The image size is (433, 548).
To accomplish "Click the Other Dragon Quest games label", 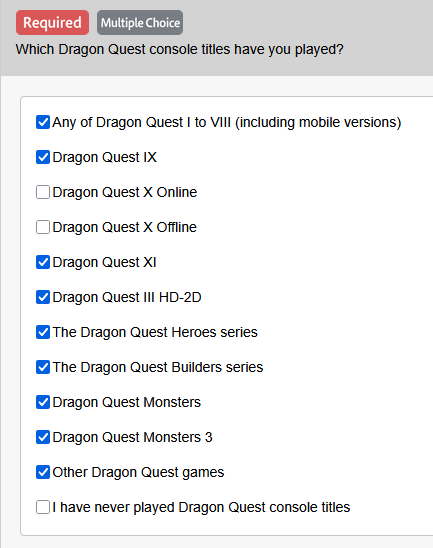I will [x=138, y=473].
